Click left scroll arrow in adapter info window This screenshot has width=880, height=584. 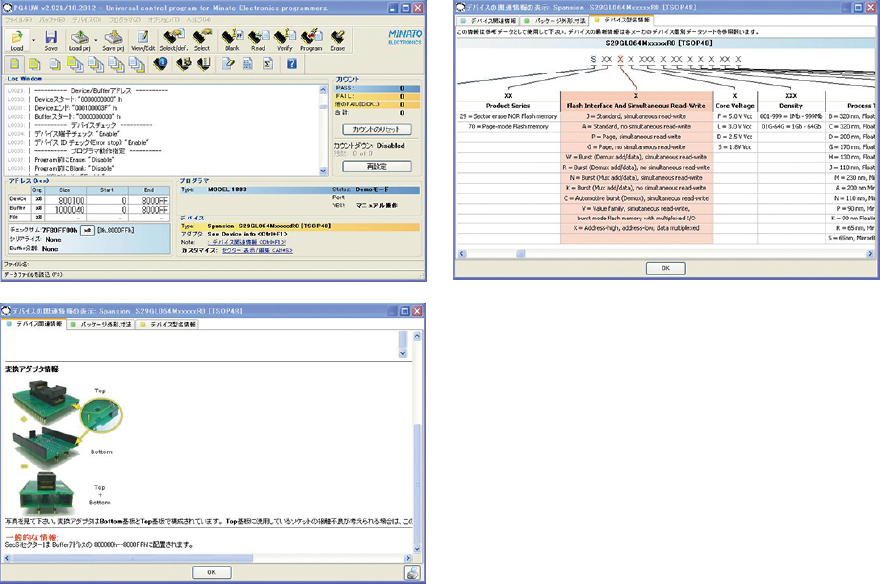pos(7,558)
